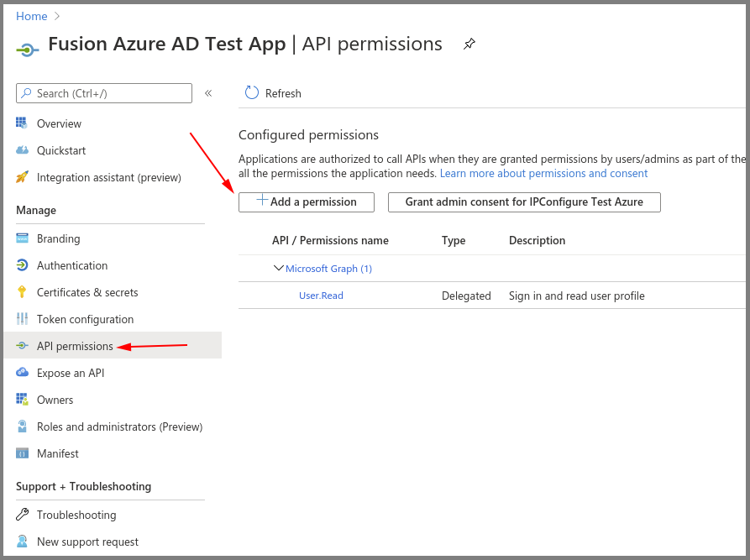Collapse the Microsoft Graph (1) group
This screenshot has width=750, height=560.
pyautogui.click(x=279, y=269)
